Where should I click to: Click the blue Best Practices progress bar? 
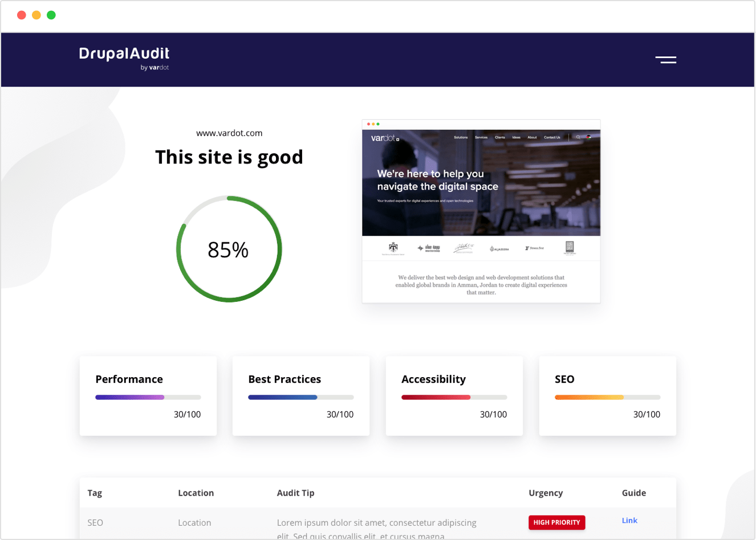301,397
